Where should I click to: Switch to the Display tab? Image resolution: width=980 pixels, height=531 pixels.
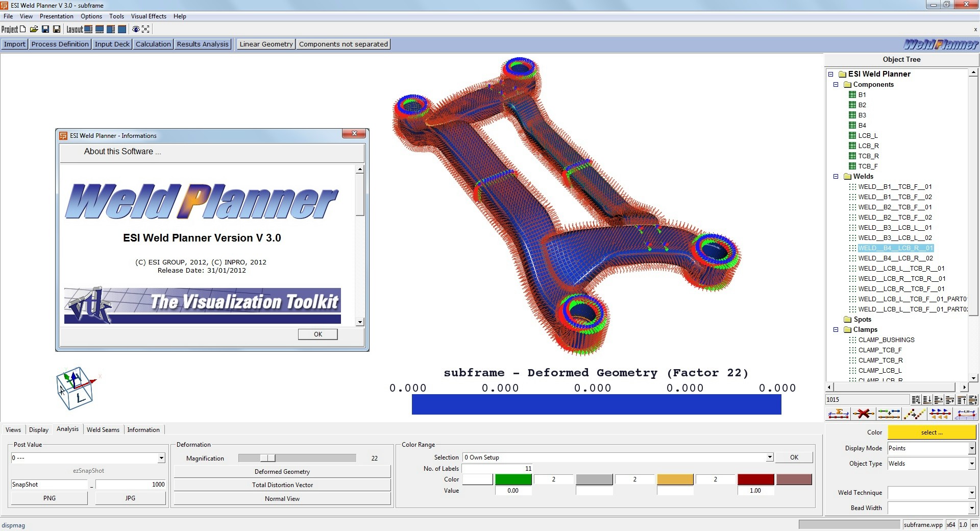39,430
